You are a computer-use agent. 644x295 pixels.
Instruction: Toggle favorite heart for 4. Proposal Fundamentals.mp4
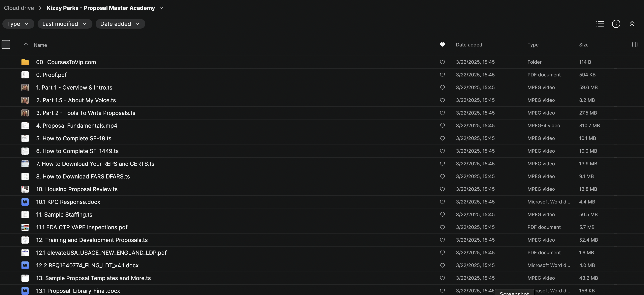tap(442, 126)
